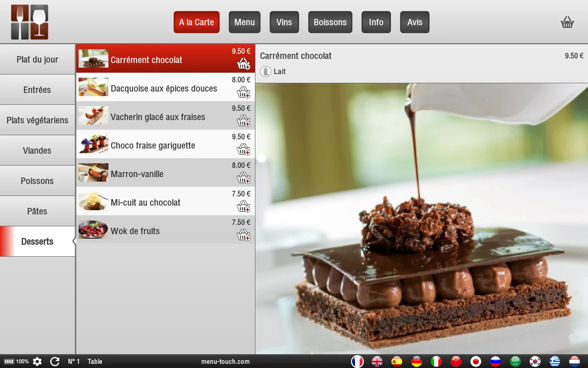Add Wok de fruits to the basket
This screenshot has width=588, height=368.
coord(243,235)
